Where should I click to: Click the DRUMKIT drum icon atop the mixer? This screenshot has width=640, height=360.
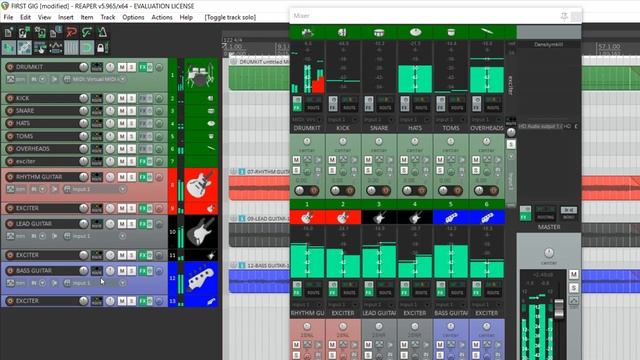click(x=307, y=32)
